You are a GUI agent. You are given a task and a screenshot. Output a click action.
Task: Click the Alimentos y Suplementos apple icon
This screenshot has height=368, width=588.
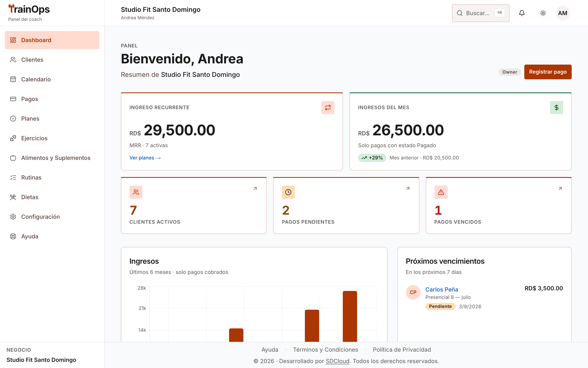pyautogui.click(x=13, y=158)
